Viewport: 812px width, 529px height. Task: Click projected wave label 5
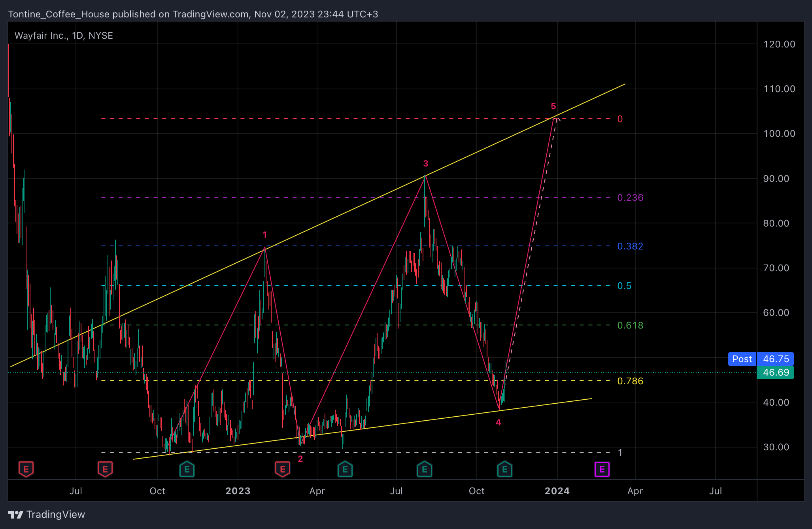553,106
